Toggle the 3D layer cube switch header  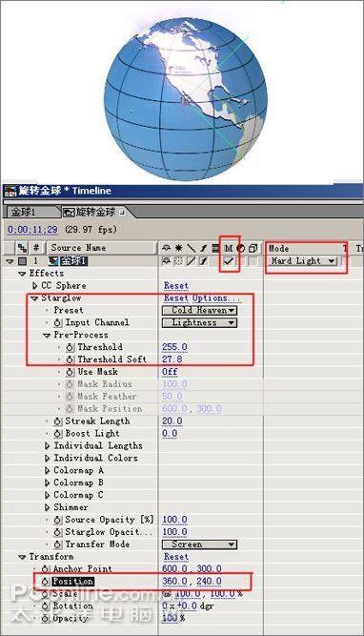coord(253,248)
